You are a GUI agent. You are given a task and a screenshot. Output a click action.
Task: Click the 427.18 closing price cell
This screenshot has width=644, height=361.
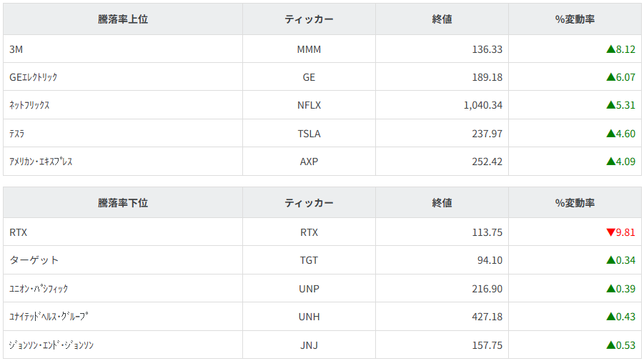coord(483,317)
